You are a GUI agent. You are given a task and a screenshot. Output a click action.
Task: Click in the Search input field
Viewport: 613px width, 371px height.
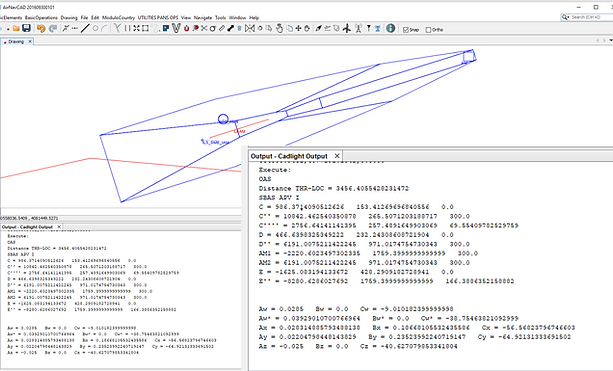591,17
